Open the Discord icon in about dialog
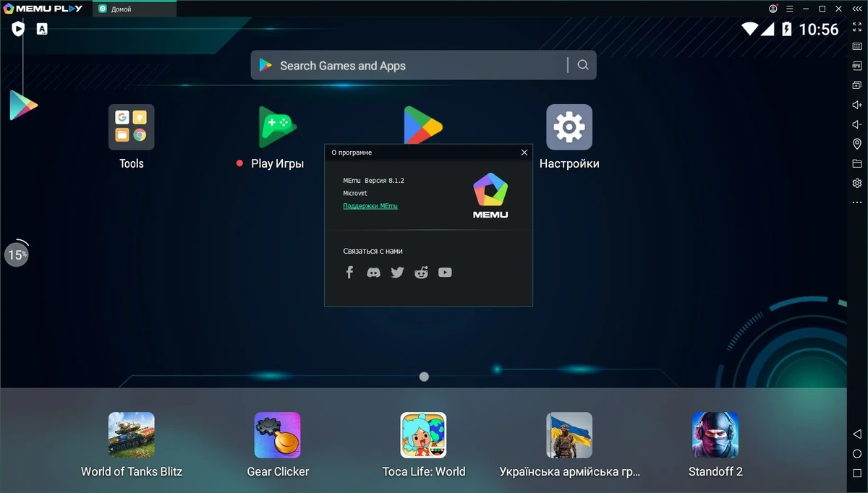The image size is (868, 493). click(x=373, y=273)
